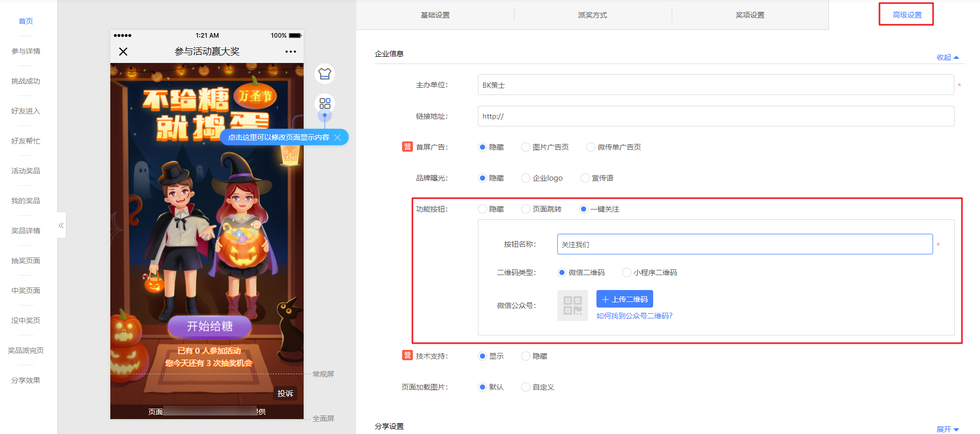Open 奖品派完页 in sidebar

pyautogui.click(x=26, y=350)
